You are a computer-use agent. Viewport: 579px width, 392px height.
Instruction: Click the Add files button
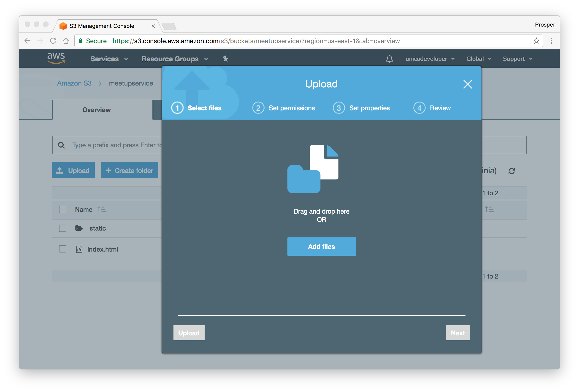coord(321,247)
